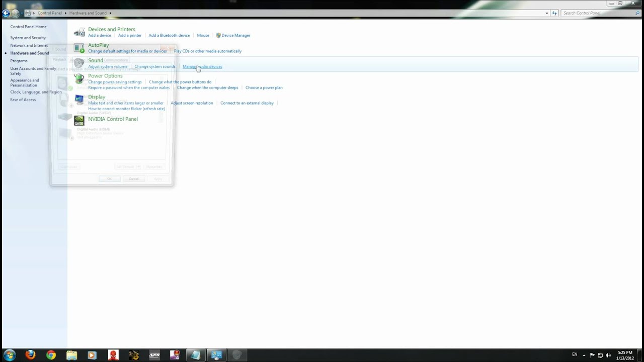Launch Firefox from the taskbar
The image size is (644, 362).
point(30,355)
